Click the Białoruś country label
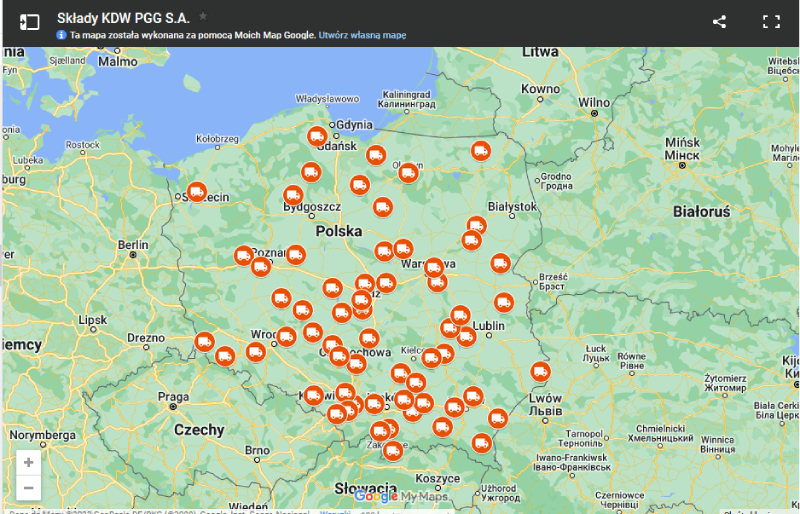 pos(702,211)
